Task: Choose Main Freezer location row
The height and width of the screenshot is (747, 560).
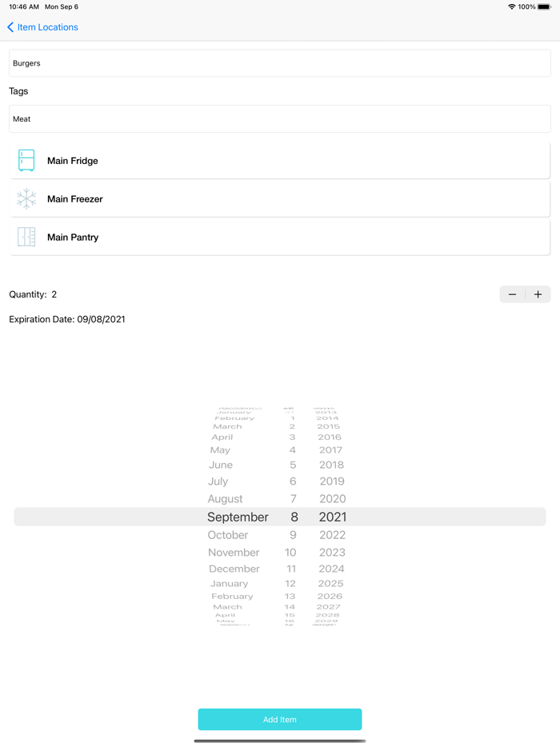Action: (280, 199)
